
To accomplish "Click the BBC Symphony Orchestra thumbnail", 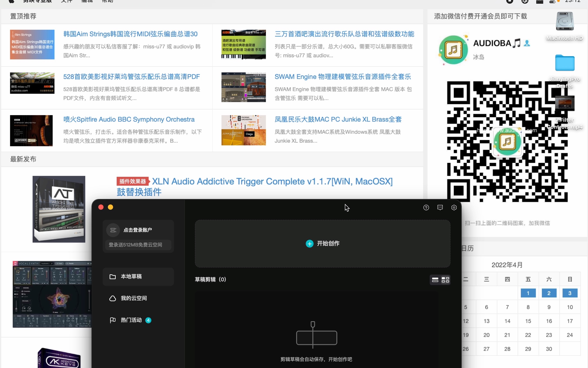I will pos(31,130).
